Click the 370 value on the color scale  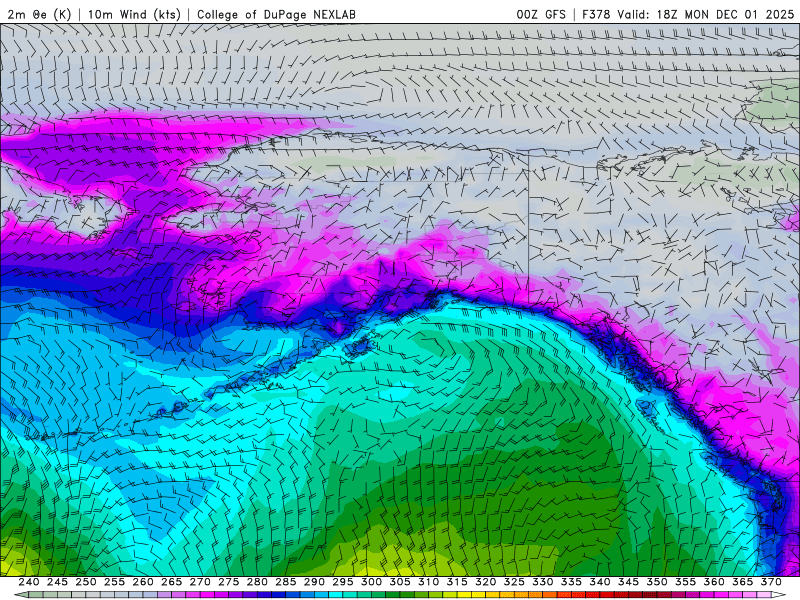coord(771,582)
